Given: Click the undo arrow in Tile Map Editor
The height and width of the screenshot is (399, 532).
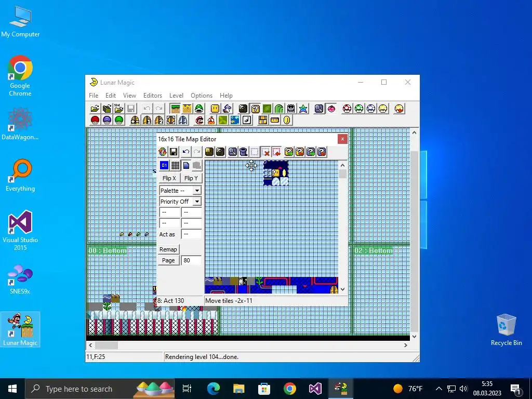Looking at the screenshot, I should tap(185, 152).
